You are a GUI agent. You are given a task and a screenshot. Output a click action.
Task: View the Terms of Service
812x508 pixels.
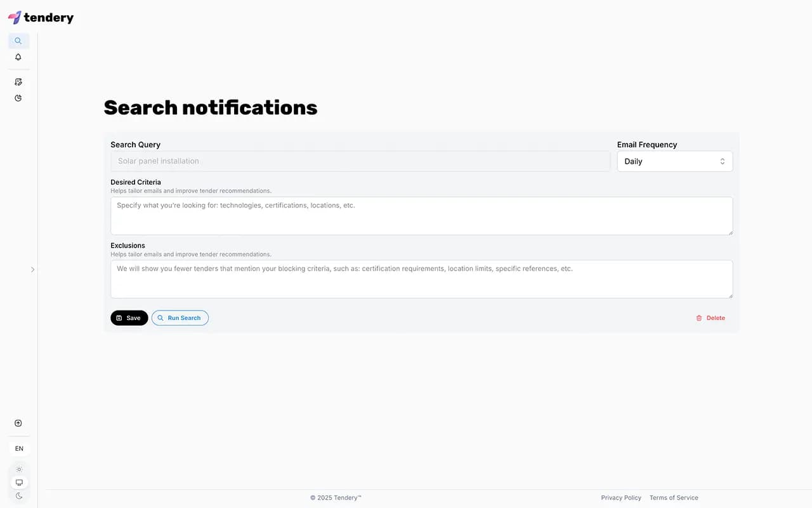(673, 498)
